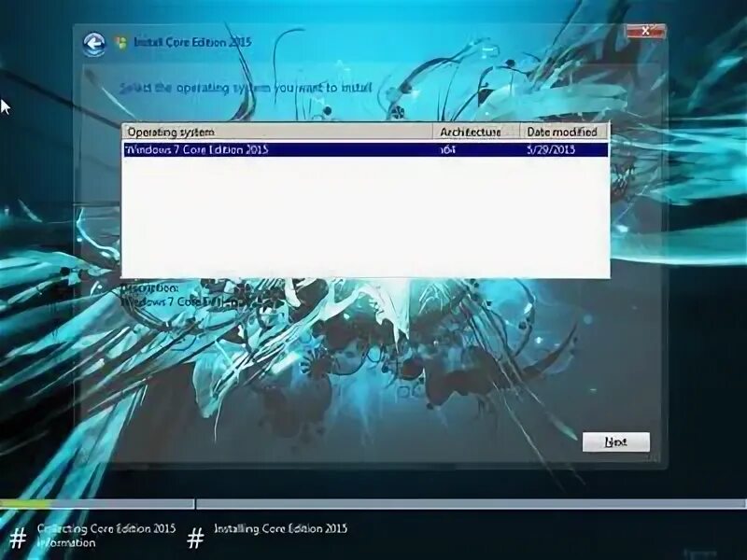The width and height of the screenshot is (747, 560).
Task: Click the installation progress bar
Action: (373, 504)
